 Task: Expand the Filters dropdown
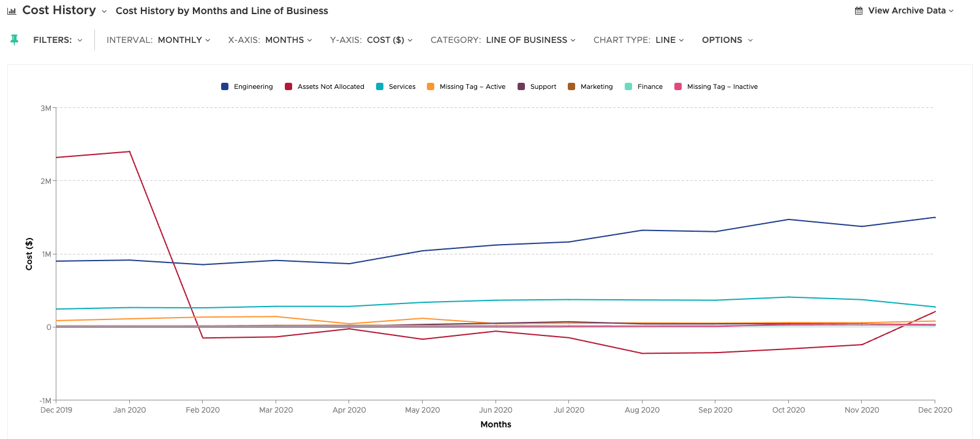click(58, 40)
